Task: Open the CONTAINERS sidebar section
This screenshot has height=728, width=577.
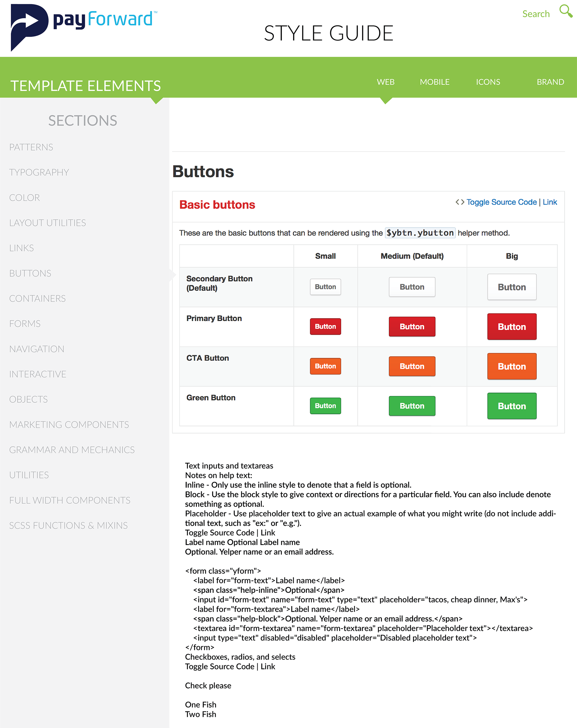Action: click(38, 299)
